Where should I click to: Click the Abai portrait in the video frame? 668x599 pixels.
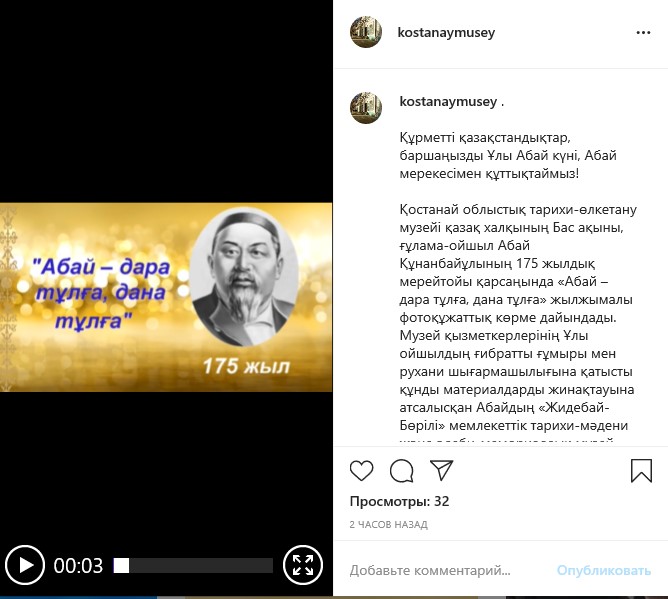pyautogui.click(x=244, y=276)
